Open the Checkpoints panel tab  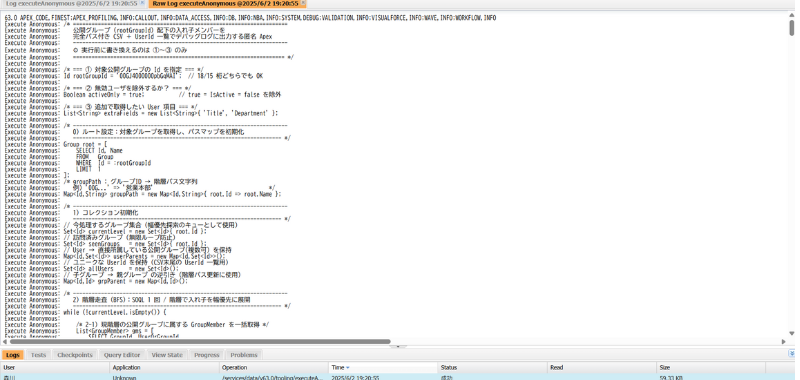[75, 355]
